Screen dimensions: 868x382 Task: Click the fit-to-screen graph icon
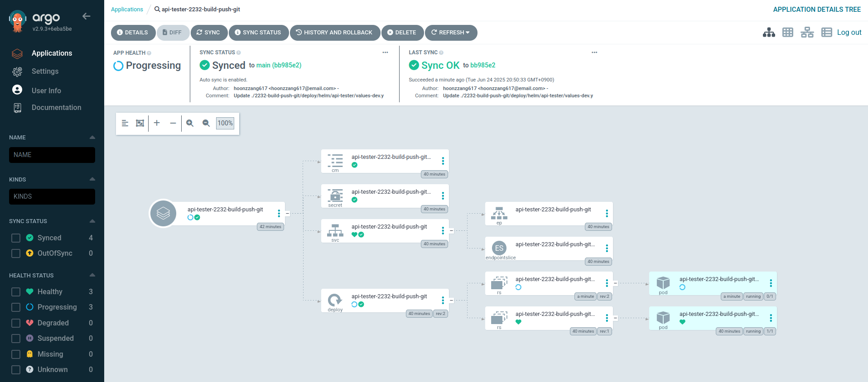click(140, 123)
